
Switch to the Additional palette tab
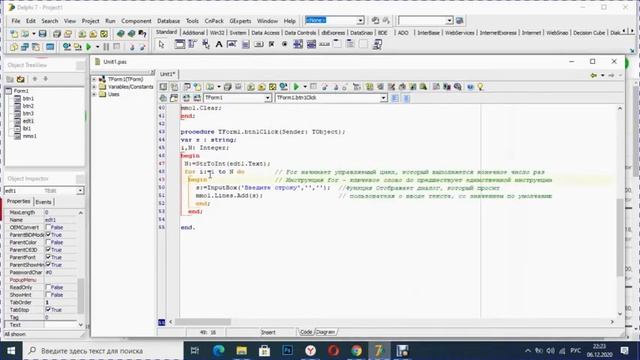point(193,33)
